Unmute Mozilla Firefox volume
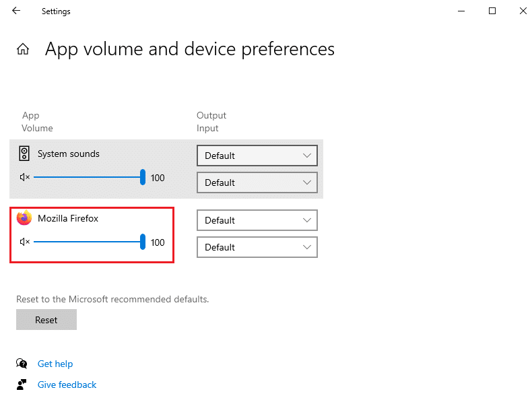532x400 pixels. pyautogui.click(x=25, y=242)
